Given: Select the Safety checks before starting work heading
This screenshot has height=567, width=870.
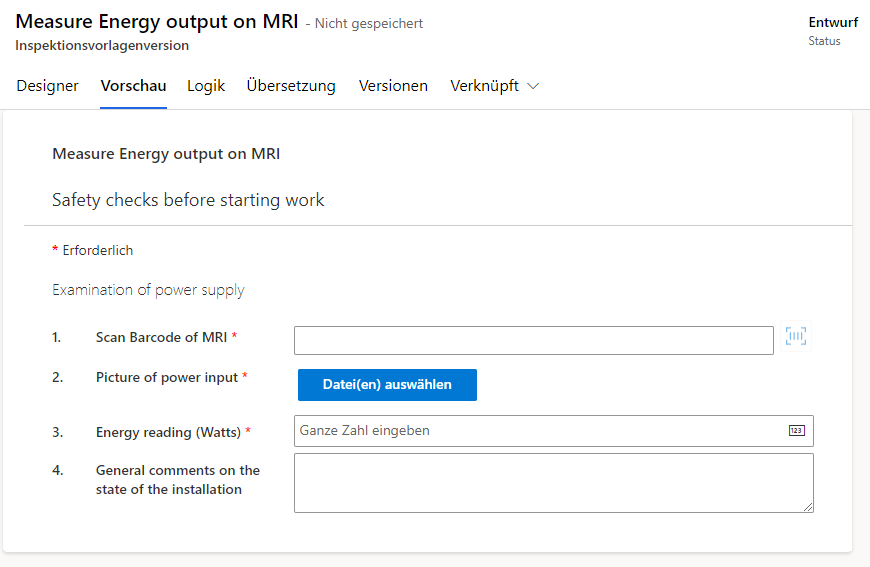Looking at the screenshot, I should point(188,200).
